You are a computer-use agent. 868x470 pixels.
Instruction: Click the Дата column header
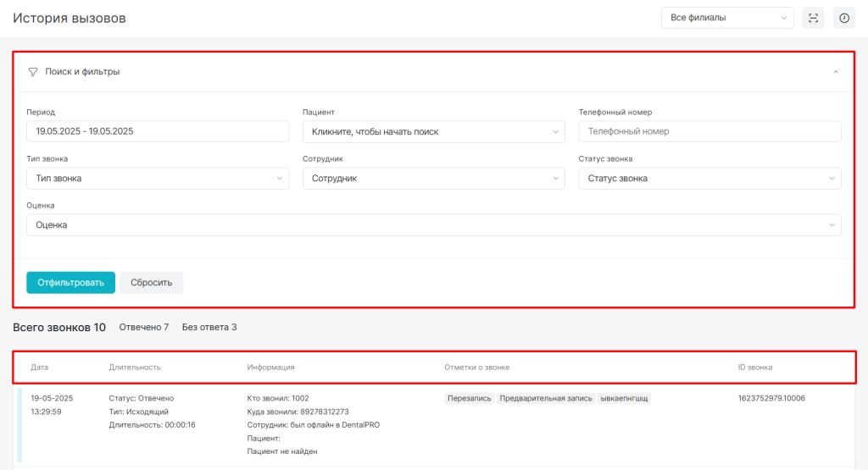click(39, 368)
